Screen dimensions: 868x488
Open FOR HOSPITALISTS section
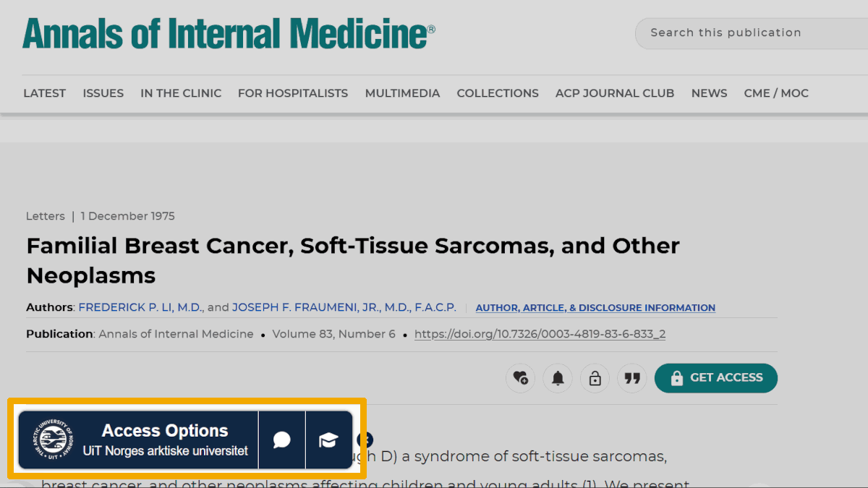coord(293,93)
